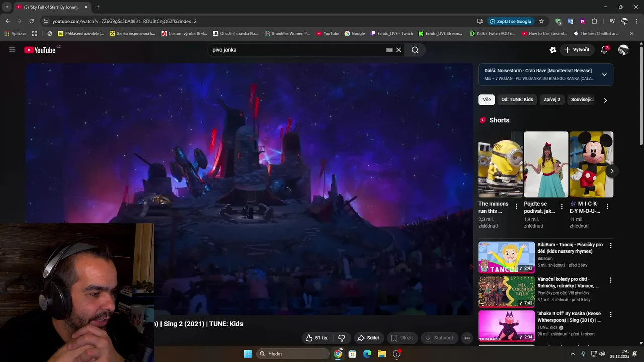Expand the 'Další' playlist panel chevron
The image size is (644, 362).
pyautogui.click(x=604, y=75)
